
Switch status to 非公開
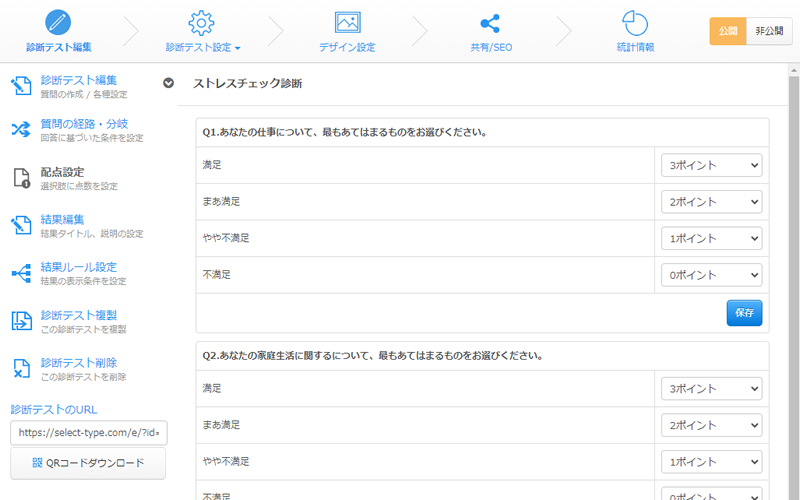[769, 31]
